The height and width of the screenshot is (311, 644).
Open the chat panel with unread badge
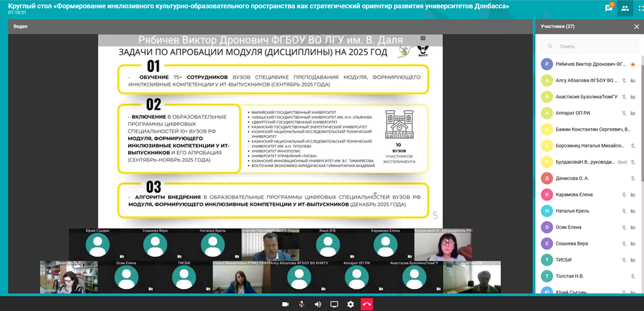coord(609,8)
